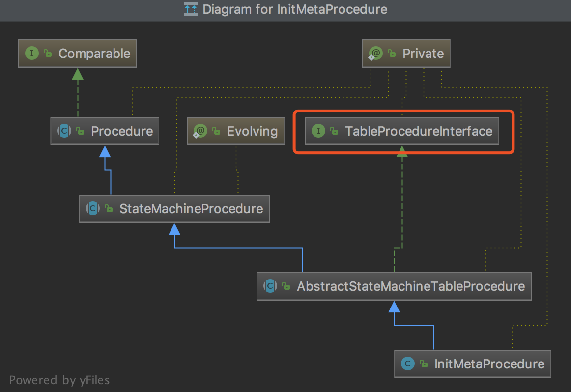The height and width of the screenshot is (392, 571).
Task: Select the Comparable node label
Action: pos(94,54)
